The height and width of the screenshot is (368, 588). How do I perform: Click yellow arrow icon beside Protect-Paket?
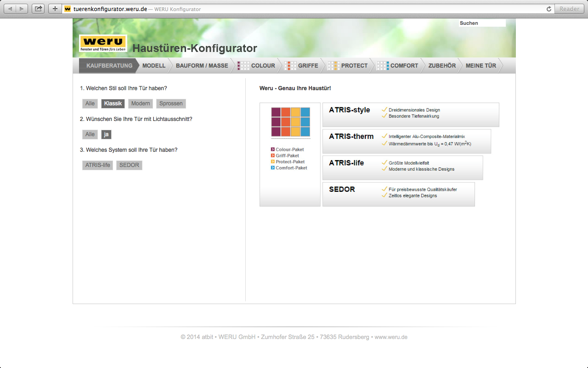point(273,161)
